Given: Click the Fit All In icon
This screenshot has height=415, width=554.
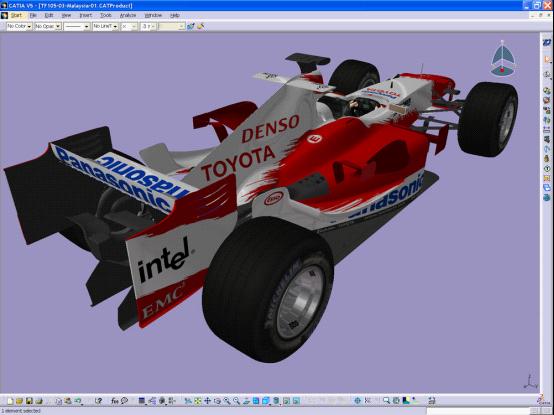Looking at the screenshot, I should 198,401.
